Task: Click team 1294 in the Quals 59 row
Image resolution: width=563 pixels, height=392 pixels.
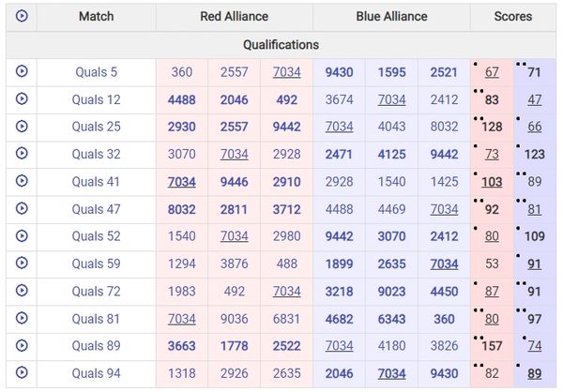Action: (182, 264)
